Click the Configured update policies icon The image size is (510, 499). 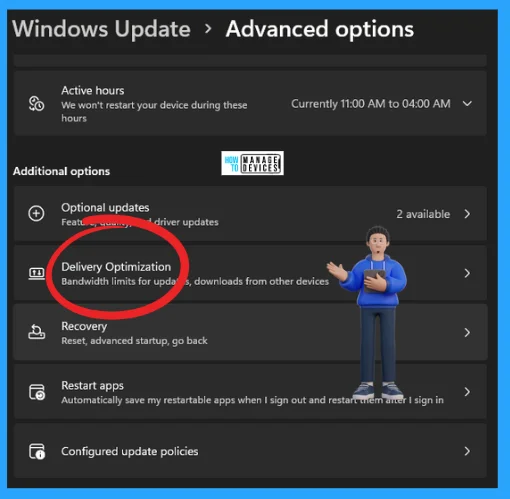[x=37, y=451]
